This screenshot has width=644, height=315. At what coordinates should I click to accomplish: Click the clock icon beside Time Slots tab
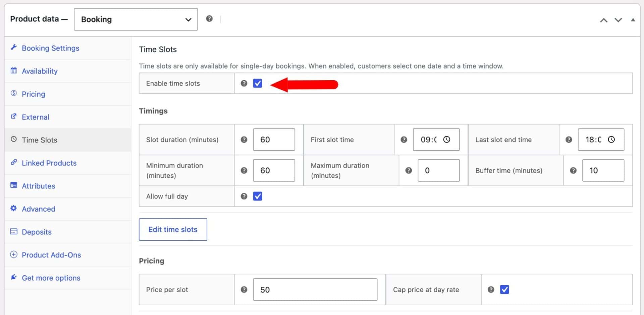14,139
